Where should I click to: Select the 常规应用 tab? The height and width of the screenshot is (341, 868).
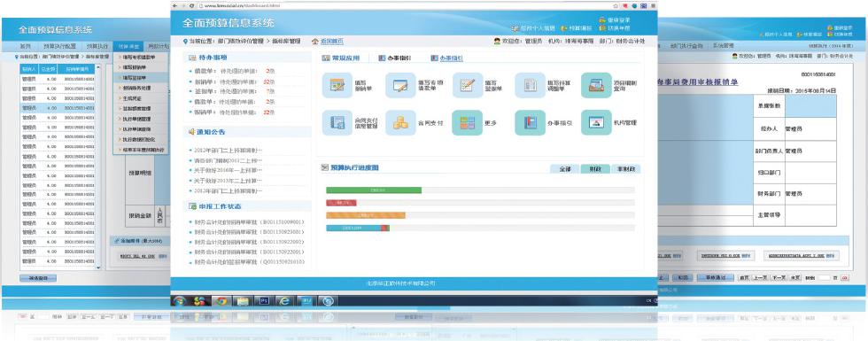(x=341, y=58)
